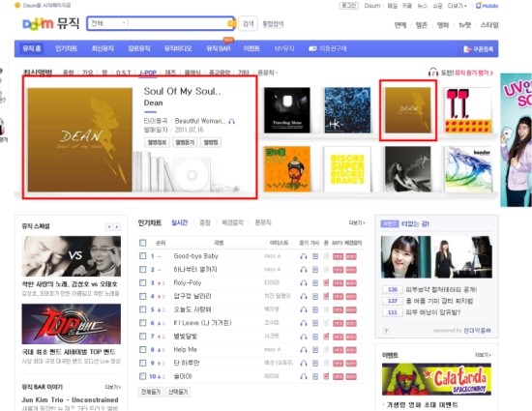Screen dimensions: 532x411
Task: Click headphone icon for 별빛달빛
Action: [304, 337]
